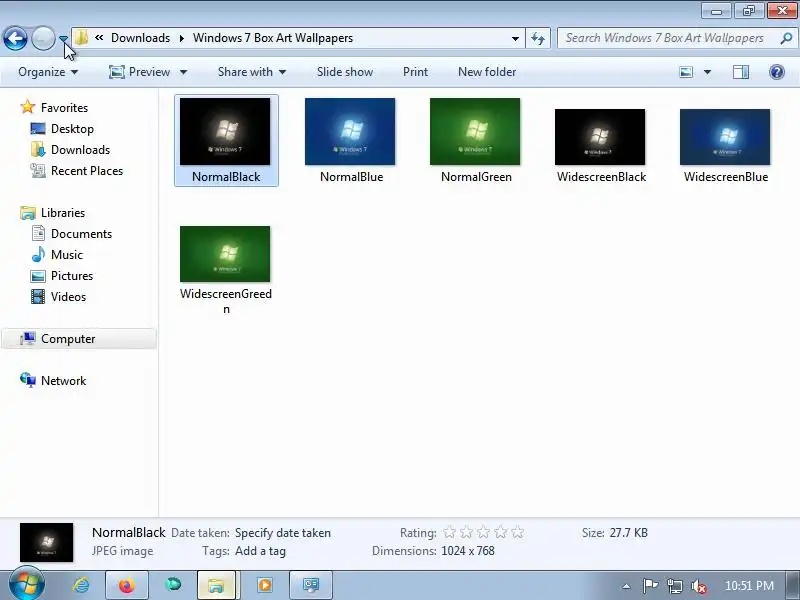Select Computer in the navigation pane
800x600 pixels.
click(x=79, y=339)
